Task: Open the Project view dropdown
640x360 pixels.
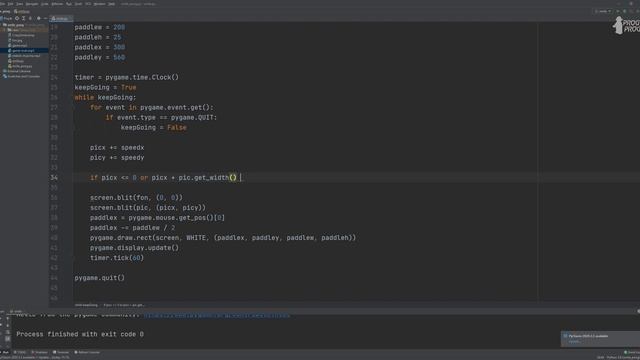Action: 7,18
